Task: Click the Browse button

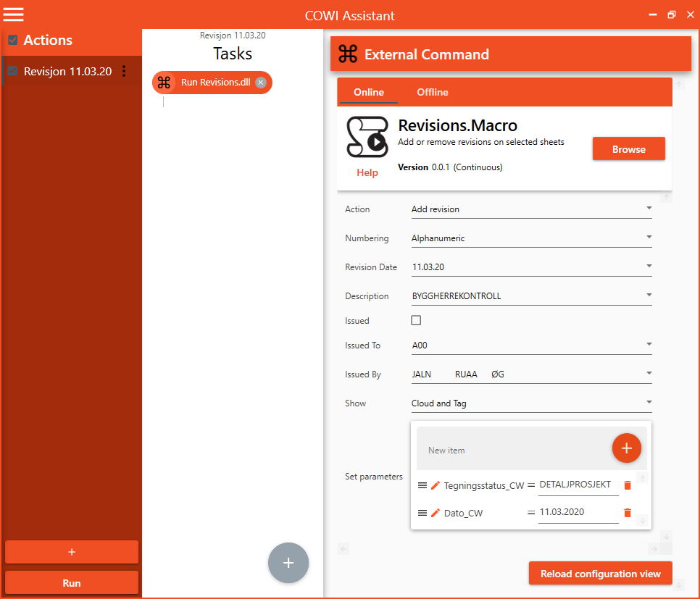Action: (x=628, y=149)
